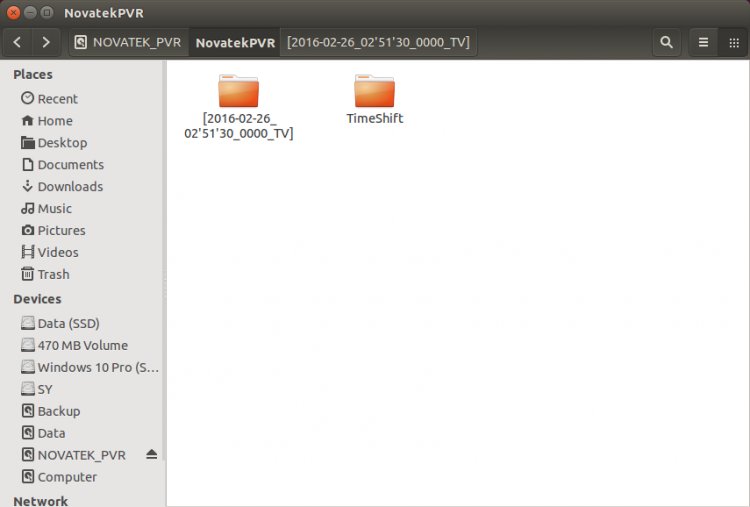Image resolution: width=750 pixels, height=507 pixels.
Task: Select NovatekPVR breadcrumb in path bar
Action: (x=235, y=42)
